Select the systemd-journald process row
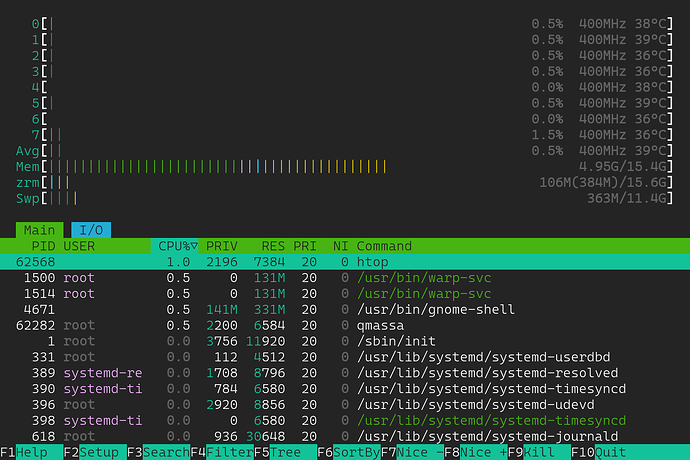This screenshot has width=690, height=460. coord(345,436)
